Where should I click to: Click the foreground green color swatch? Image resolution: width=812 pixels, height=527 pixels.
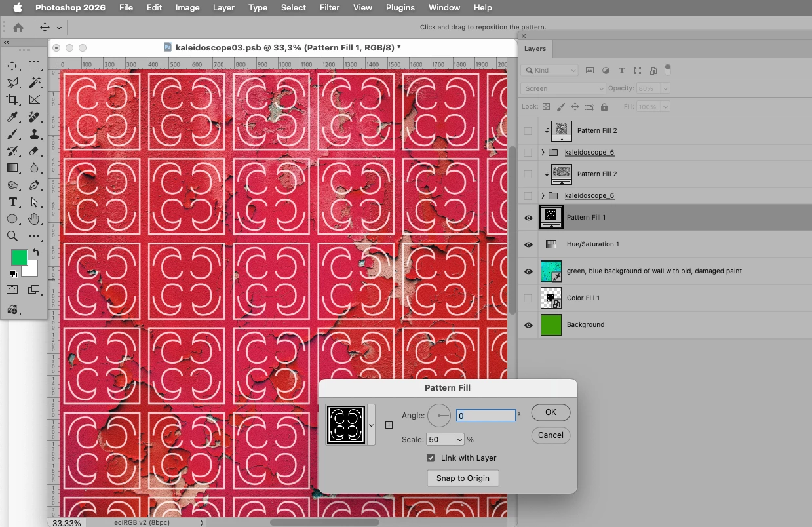tap(19, 257)
